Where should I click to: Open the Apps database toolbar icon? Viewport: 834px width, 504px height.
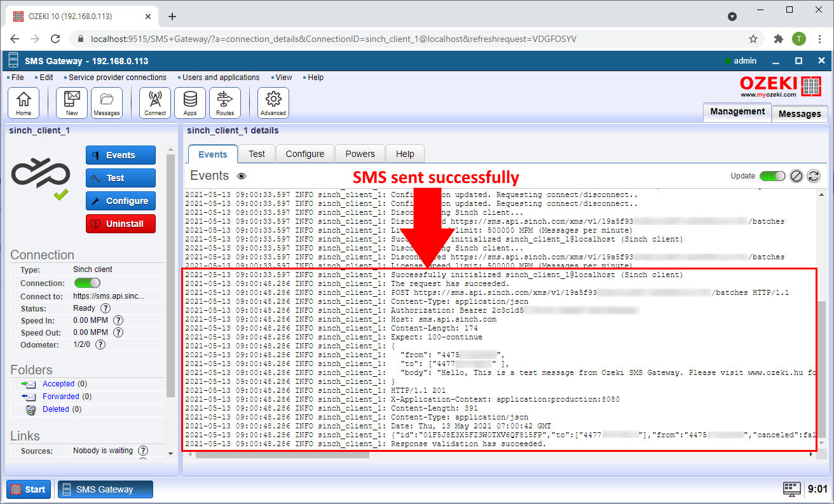pos(190,103)
